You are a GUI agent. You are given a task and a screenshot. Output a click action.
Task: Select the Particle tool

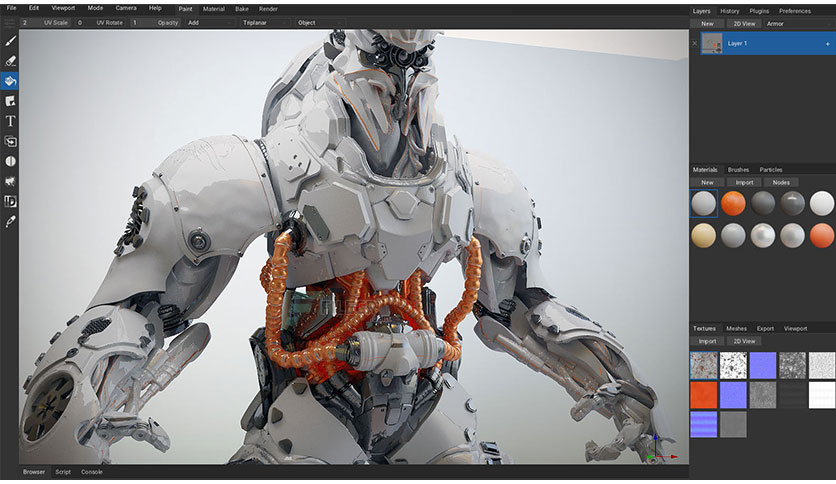coord(10,181)
